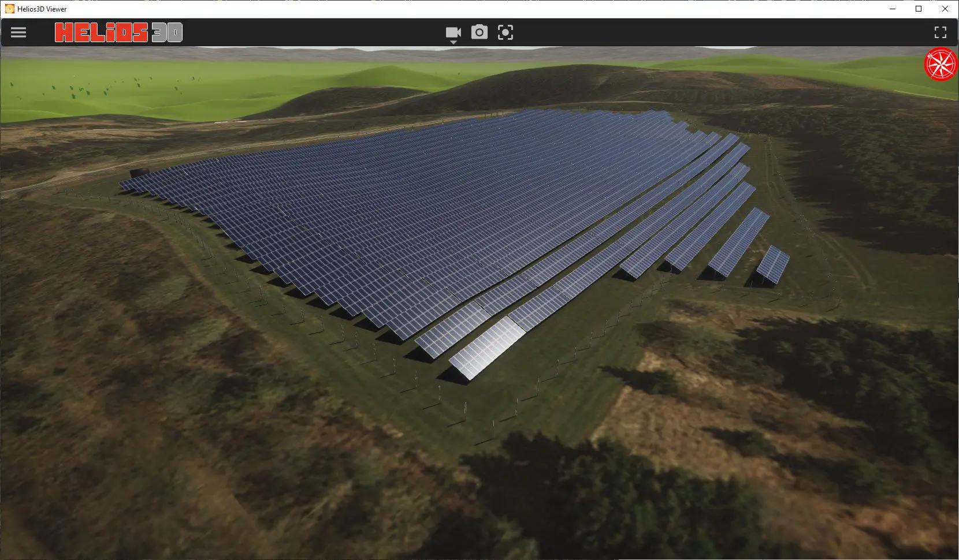Select the video camera flight icon
The height and width of the screenshot is (560, 959).
coord(453,32)
